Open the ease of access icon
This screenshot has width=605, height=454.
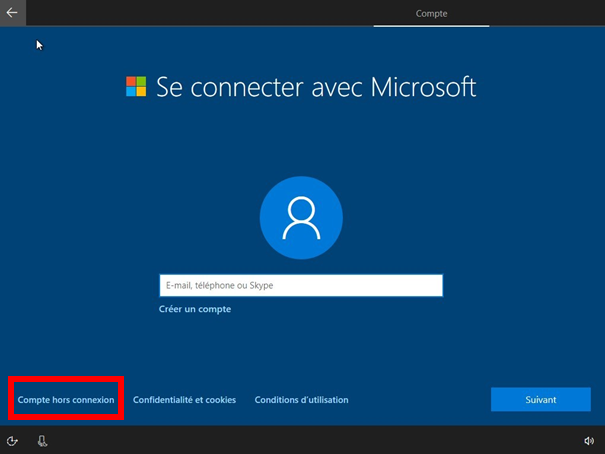(x=12, y=441)
